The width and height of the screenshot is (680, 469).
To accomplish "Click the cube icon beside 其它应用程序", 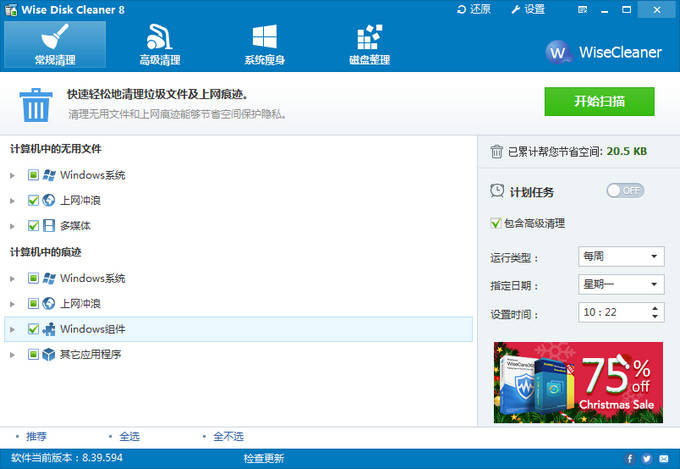I will coord(49,354).
